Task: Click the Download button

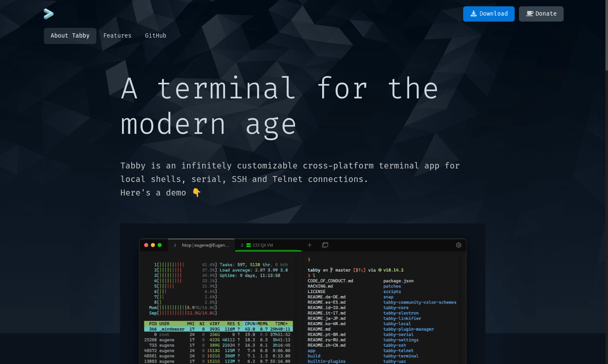Action: pos(489,14)
